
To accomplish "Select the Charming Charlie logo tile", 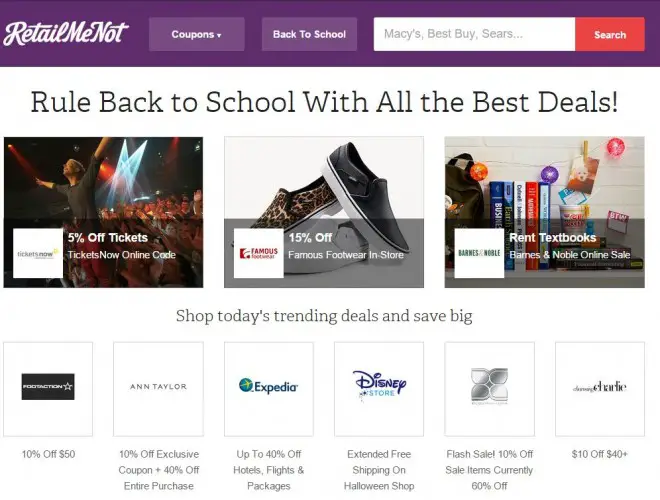I will [600, 389].
